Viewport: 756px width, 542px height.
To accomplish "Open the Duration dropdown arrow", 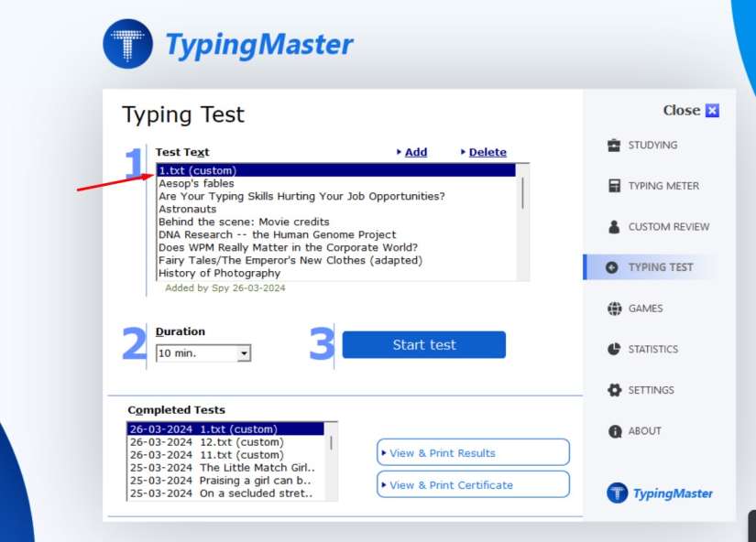I will pos(244,353).
